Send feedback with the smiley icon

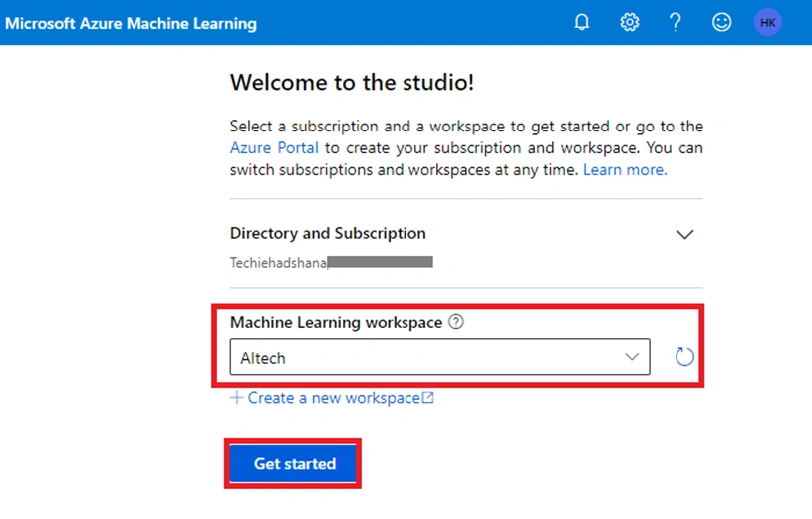point(721,22)
